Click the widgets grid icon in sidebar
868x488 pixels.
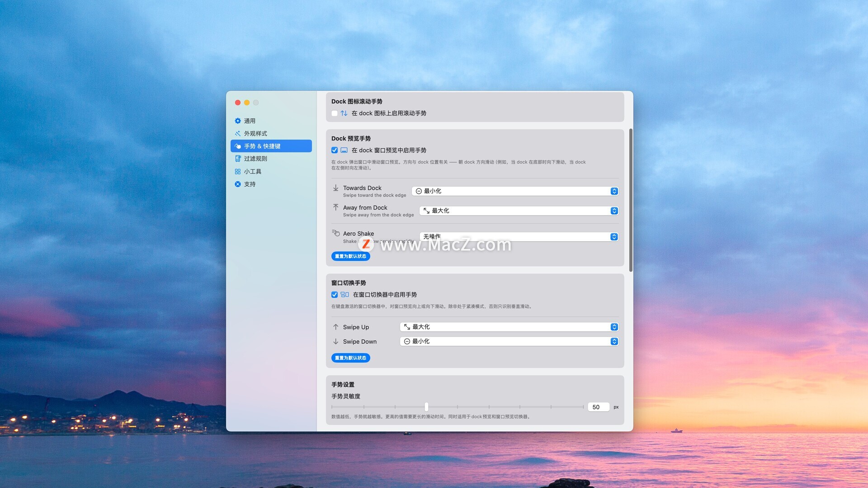[x=238, y=172]
